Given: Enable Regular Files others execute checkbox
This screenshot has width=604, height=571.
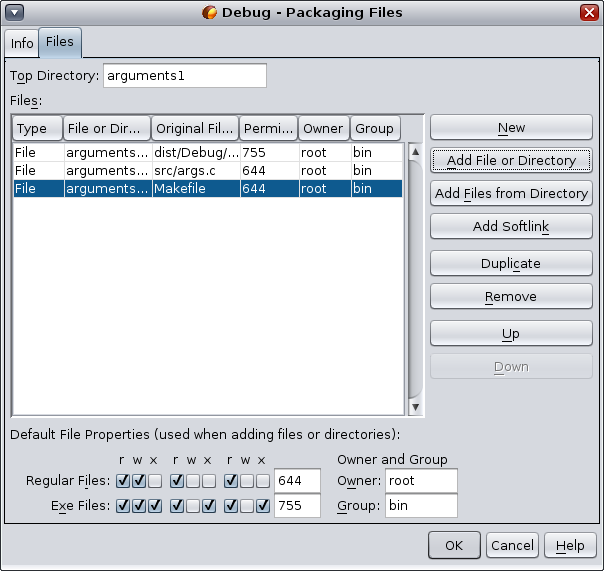Looking at the screenshot, I should click(x=262, y=481).
